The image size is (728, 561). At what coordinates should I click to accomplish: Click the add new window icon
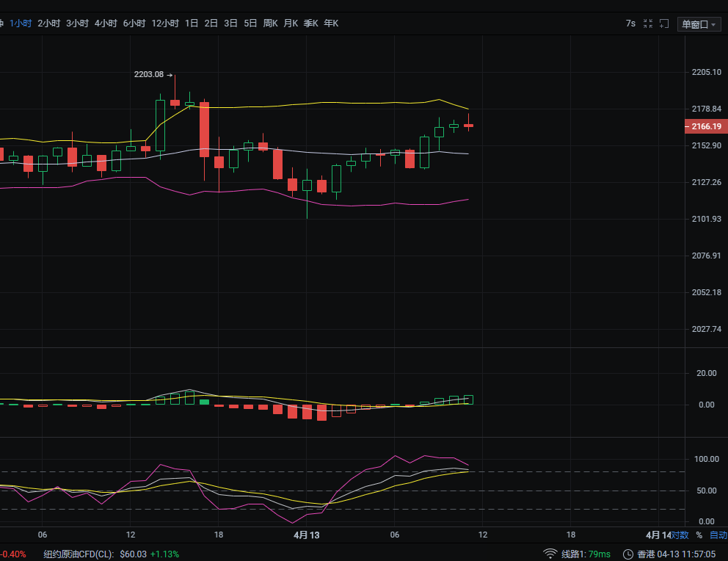[x=664, y=23]
